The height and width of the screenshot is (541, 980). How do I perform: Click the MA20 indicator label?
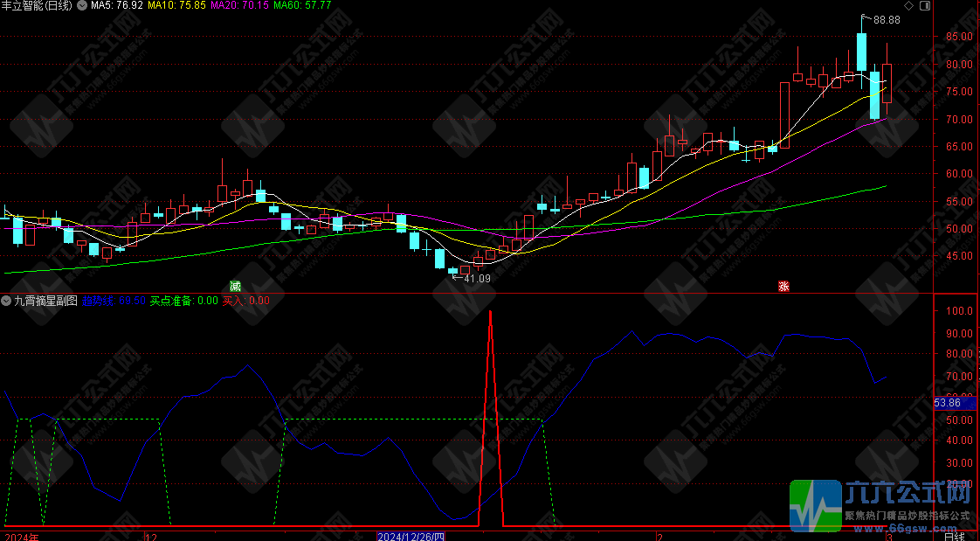[x=240, y=6]
